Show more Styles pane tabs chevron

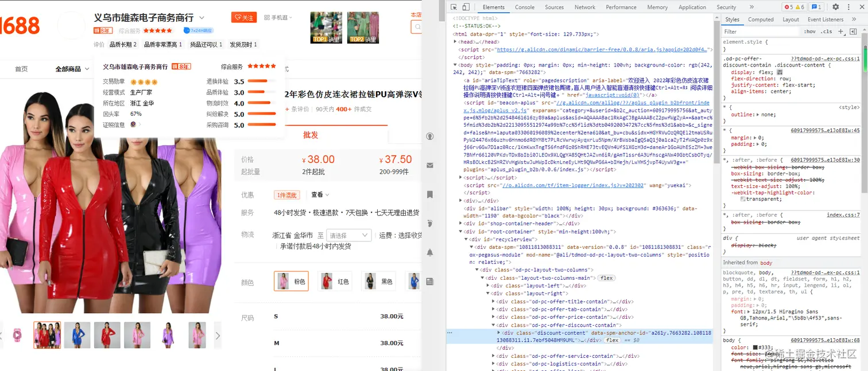854,19
